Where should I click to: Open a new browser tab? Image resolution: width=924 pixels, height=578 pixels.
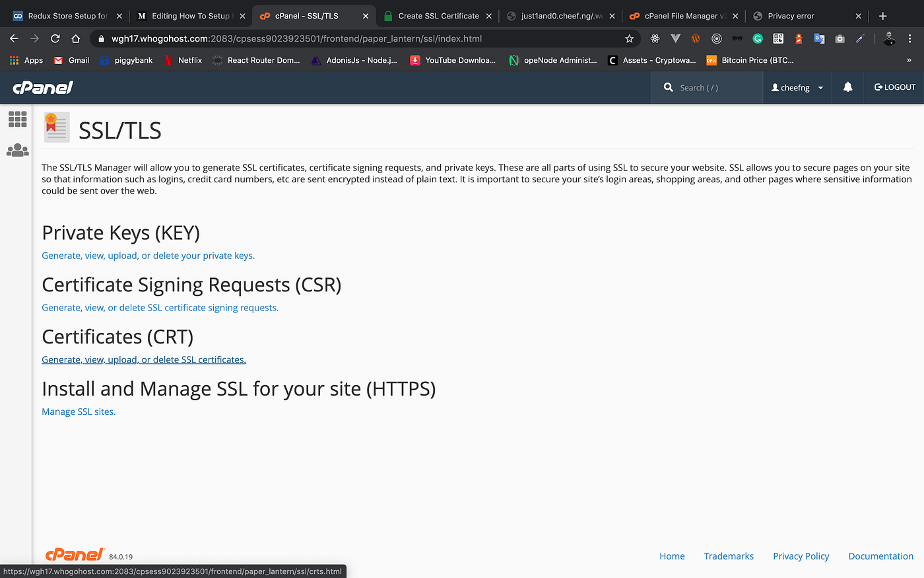883,16
